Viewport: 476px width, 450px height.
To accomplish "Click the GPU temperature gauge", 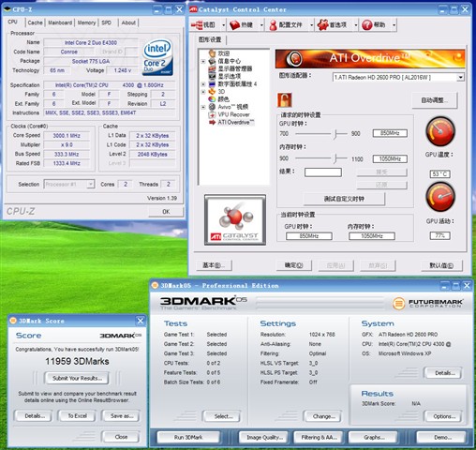I will (x=440, y=131).
